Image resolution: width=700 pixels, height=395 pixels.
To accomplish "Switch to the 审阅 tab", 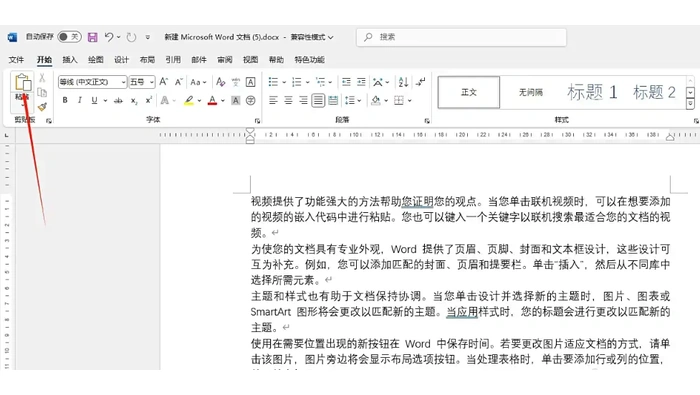I will (225, 60).
